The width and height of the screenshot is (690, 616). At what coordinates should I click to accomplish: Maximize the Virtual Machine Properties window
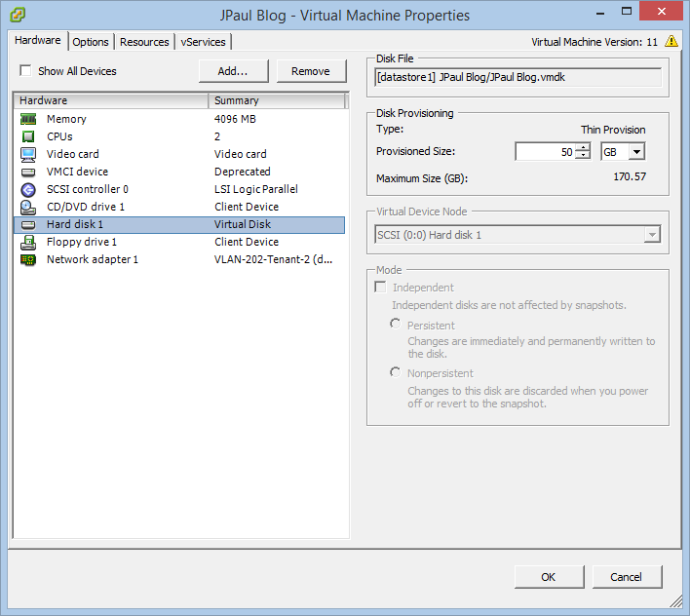coord(627,12)
